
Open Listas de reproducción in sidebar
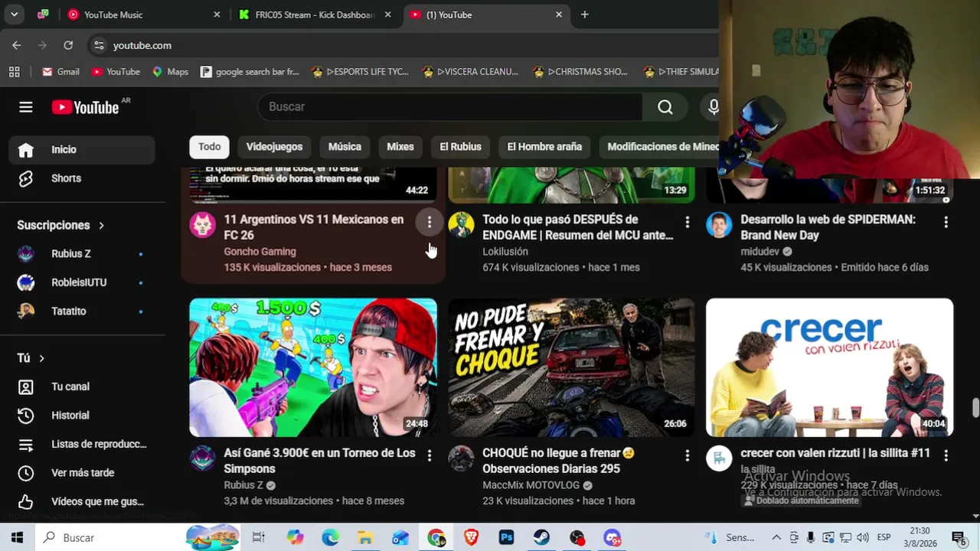pos(82,444)
